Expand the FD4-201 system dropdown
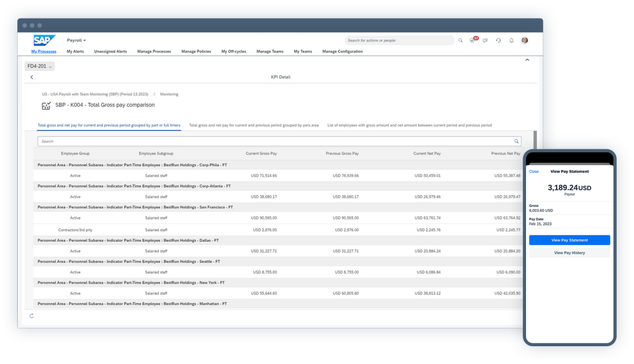The image size is (634, 364). tap(38, 66)
